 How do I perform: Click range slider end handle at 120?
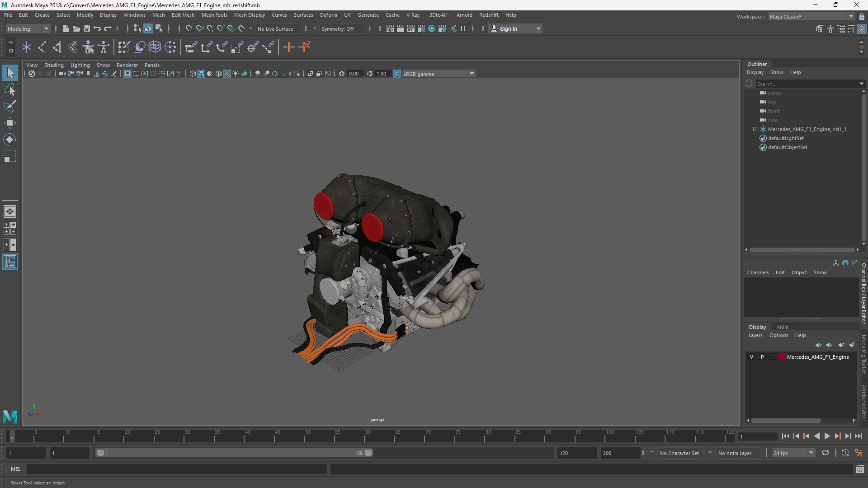(368, 453)
